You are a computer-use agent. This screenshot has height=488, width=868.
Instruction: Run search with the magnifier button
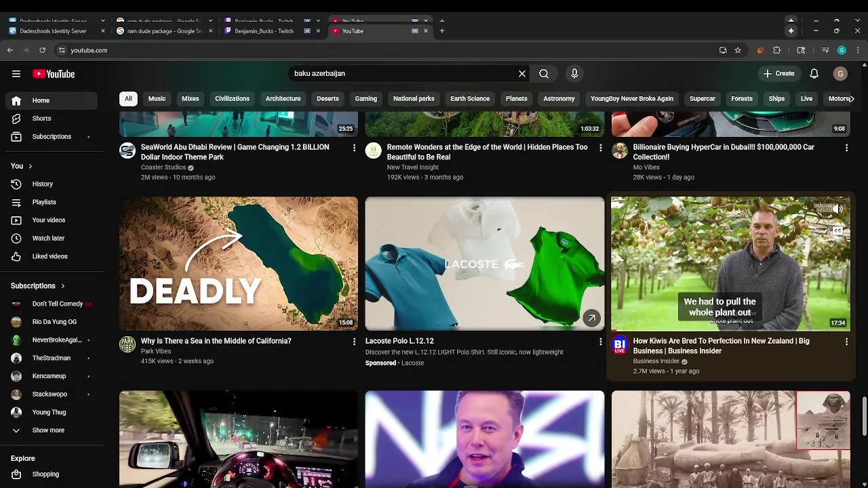(x=544, y=73)
